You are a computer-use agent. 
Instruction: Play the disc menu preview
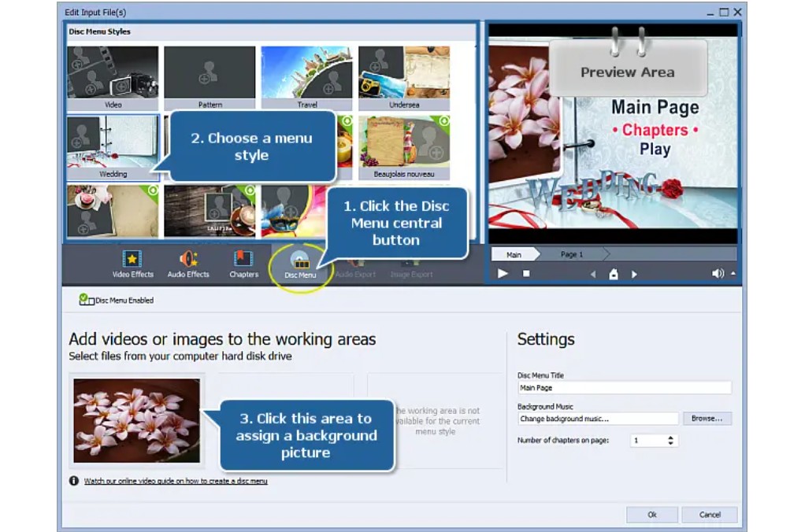[x=503, y=273]
